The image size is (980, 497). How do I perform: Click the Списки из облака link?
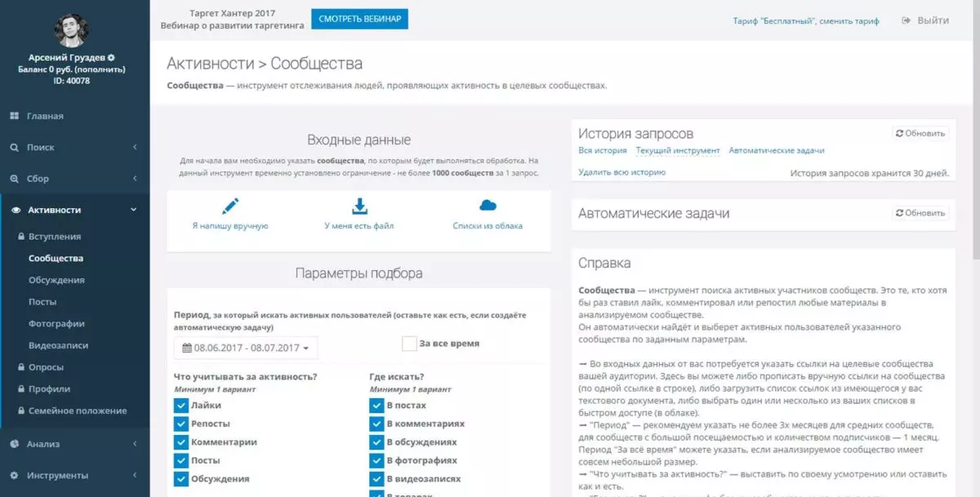pos(488,226)
